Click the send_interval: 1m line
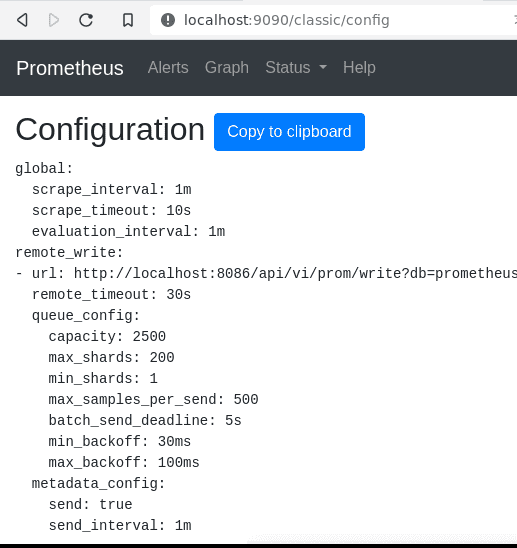This screenshot has width=517, height=548. pos(120,525)
